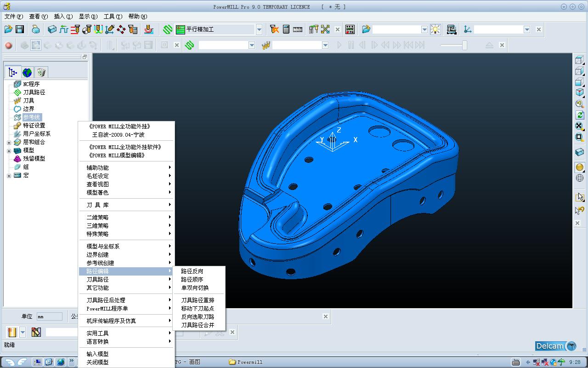Viewport: 588px width, 368px height.
Task: Click the wireframe globe icon in right toolbar
Action: (x=580, y=178)
